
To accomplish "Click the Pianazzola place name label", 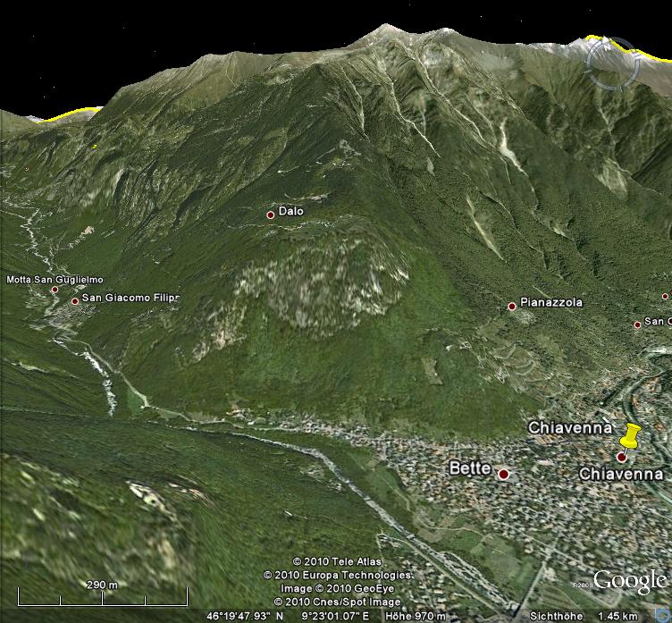I will coord(551,303).
